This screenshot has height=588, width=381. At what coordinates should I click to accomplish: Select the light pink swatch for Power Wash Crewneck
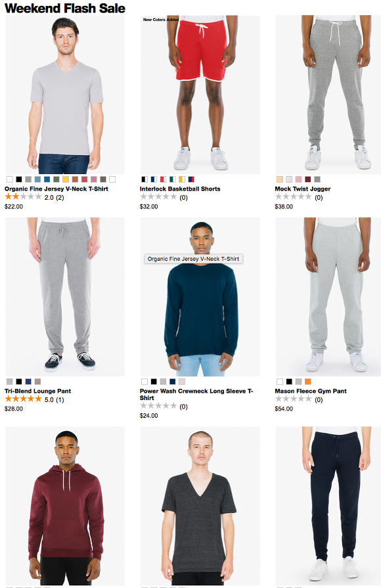point(182,381)
